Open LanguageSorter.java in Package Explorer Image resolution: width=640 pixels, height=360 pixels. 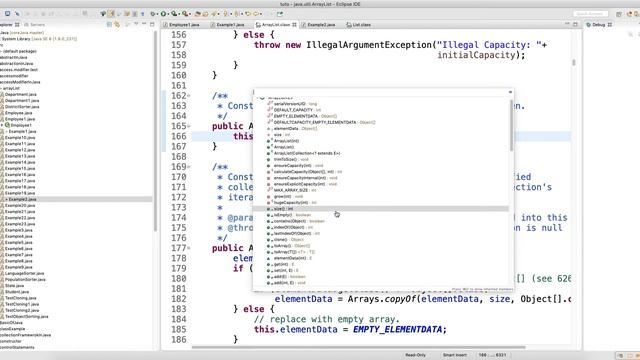pyautogui.click(x=24, y=273)
